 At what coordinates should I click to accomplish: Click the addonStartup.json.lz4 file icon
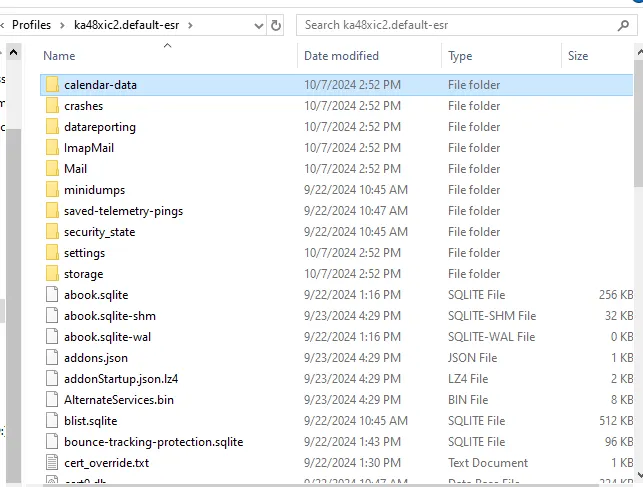pos(52,378)
